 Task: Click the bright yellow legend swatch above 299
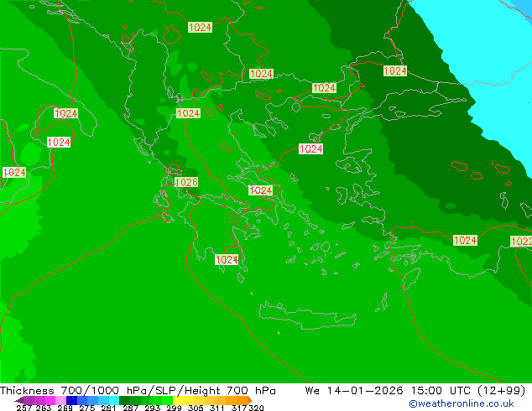click(x=178, y=400)
